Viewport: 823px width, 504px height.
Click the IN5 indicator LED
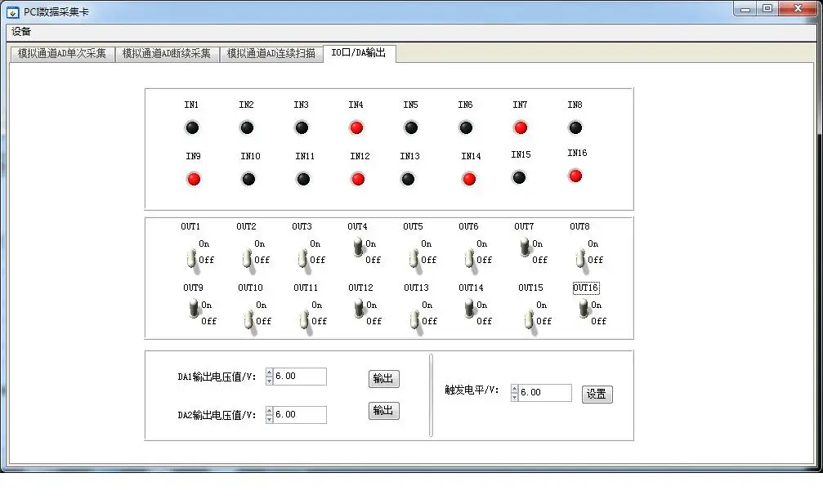[x=411, y=127]
